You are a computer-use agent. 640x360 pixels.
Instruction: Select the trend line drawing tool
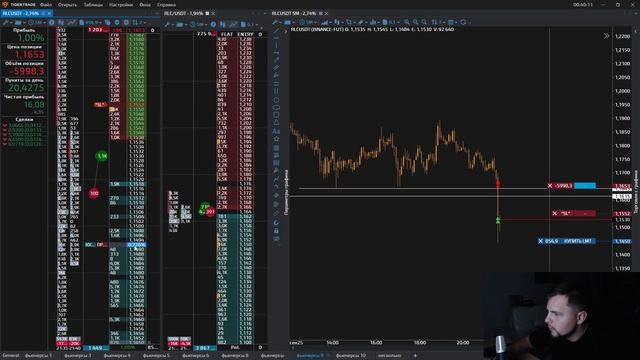pos(276,30)
